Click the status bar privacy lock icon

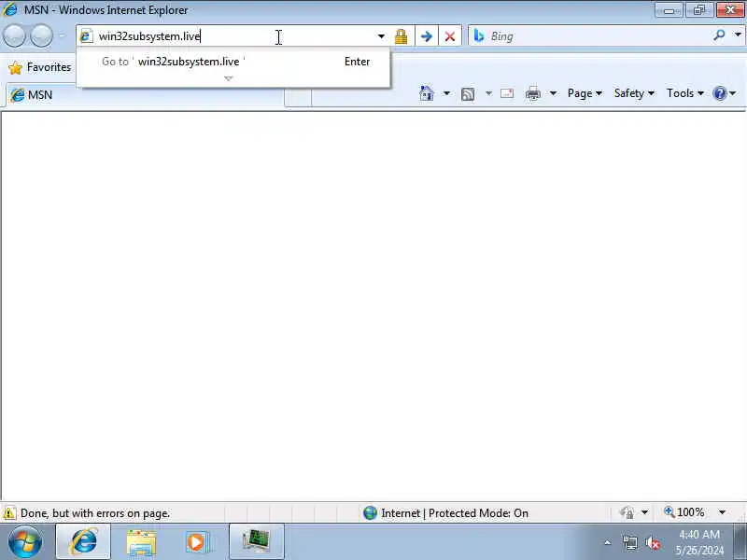click(x=627, y=512)
